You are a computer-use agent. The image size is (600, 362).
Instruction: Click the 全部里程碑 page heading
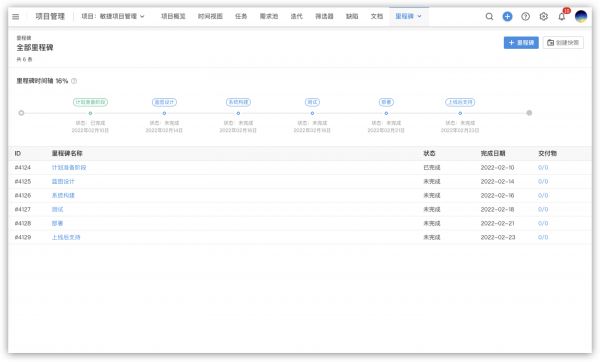pyautogui.click(x=35, y=47)
